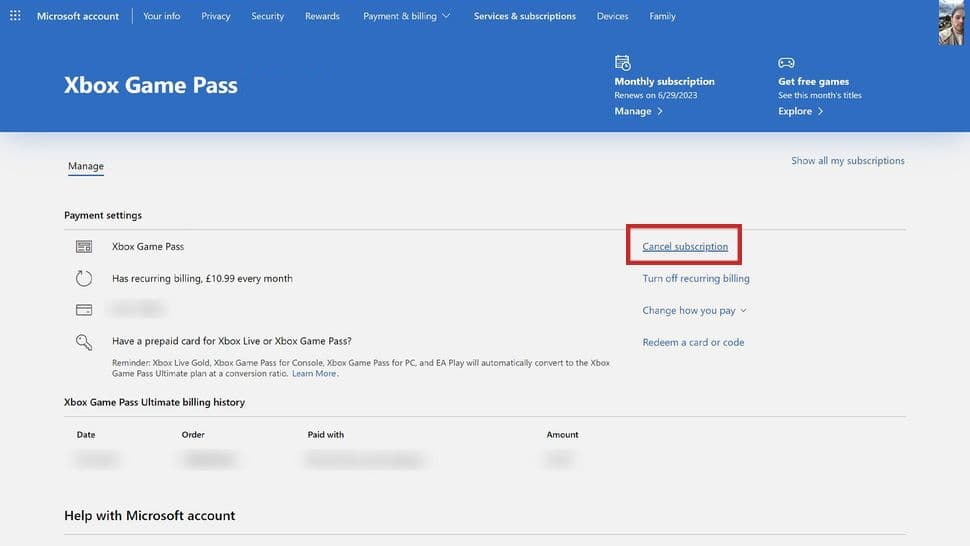
Task: Go to the Privacy section
Action: (x=216, y=16)
